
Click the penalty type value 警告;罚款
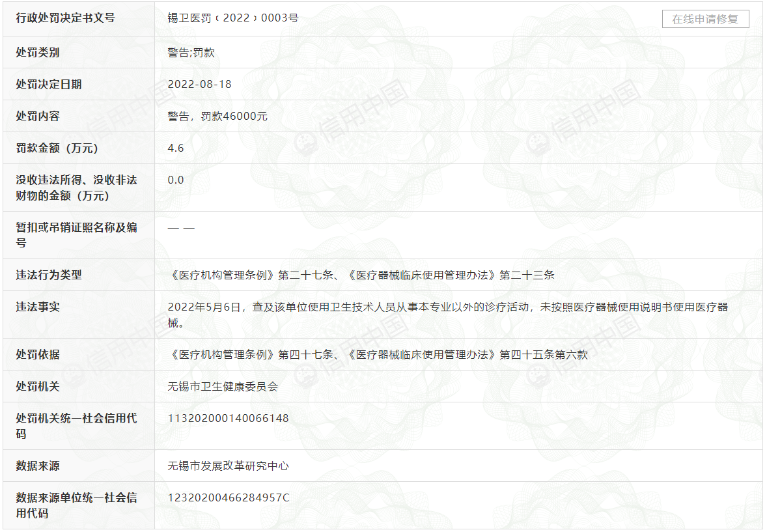click(x=191, y=53)
